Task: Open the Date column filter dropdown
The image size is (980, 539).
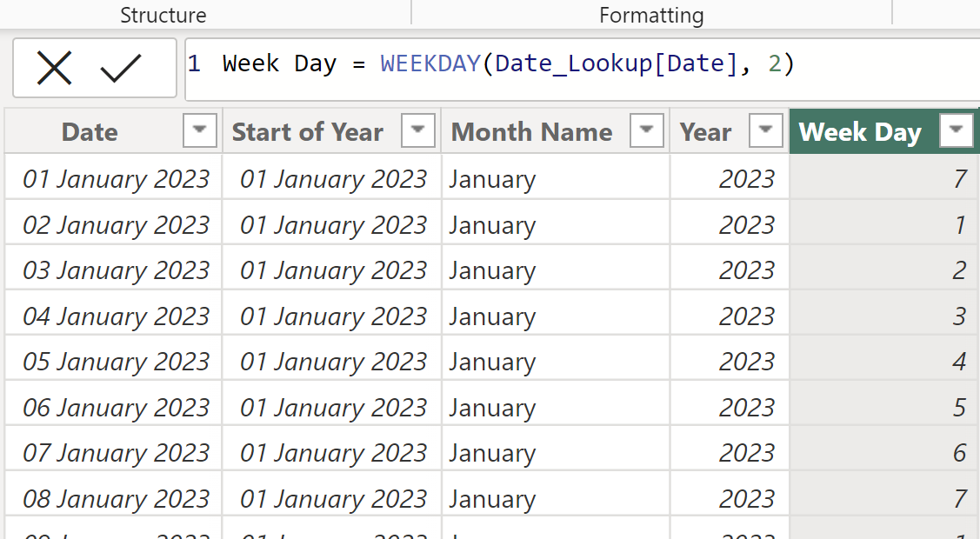Action: [199, 131]
